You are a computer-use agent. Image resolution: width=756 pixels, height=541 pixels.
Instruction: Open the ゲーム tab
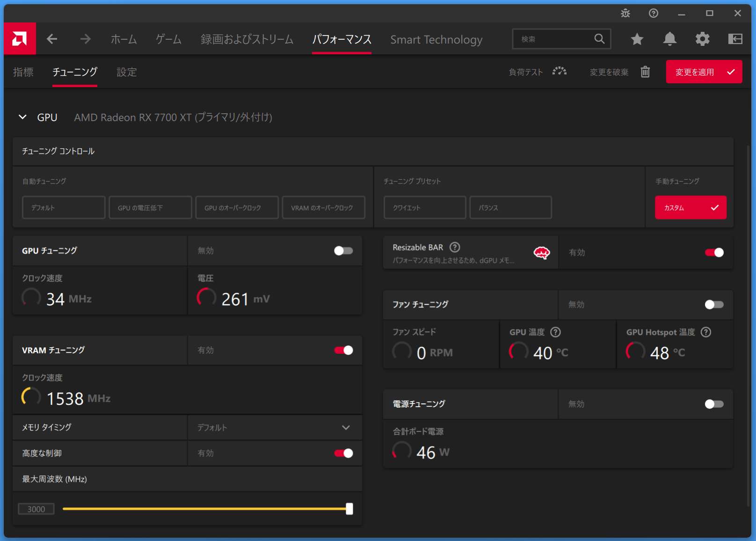pyautogui.click(x=169, y=39)
